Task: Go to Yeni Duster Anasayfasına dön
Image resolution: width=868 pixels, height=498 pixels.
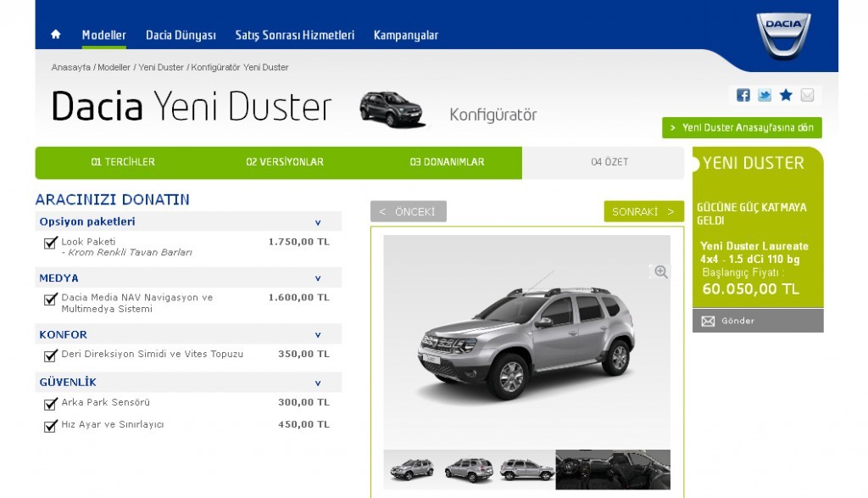Action: pos(742,128)
